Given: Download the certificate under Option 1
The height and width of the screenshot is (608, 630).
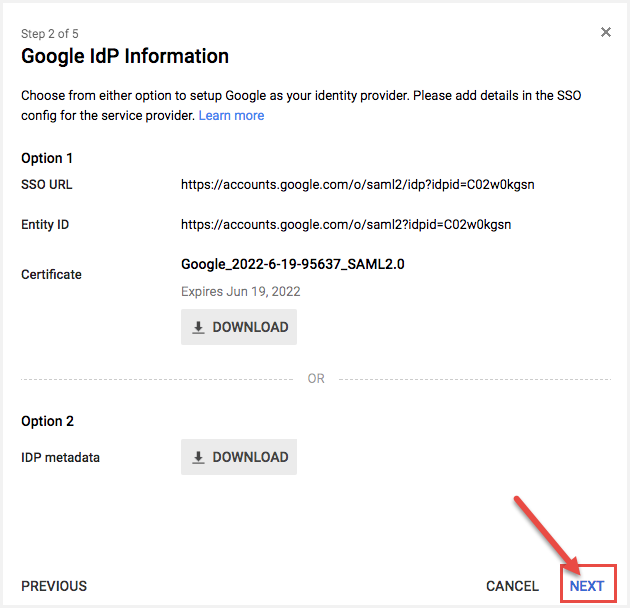Looking at the screenshot, I should coord(239,327).
